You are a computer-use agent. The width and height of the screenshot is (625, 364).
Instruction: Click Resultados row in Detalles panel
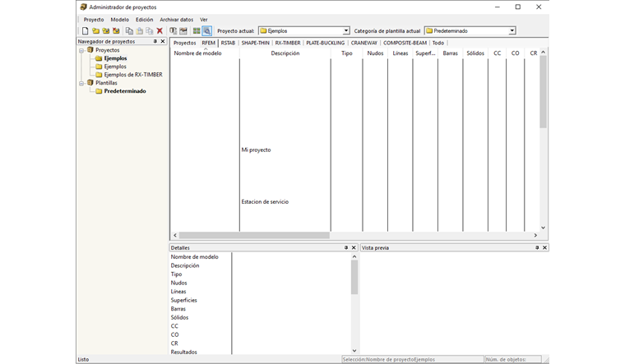click(183, 352)
